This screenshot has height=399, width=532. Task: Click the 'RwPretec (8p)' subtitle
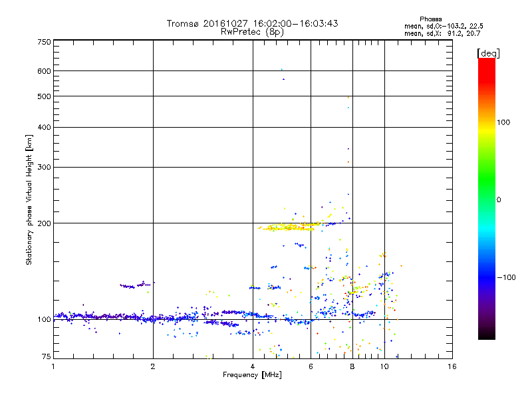coord(252,32)
